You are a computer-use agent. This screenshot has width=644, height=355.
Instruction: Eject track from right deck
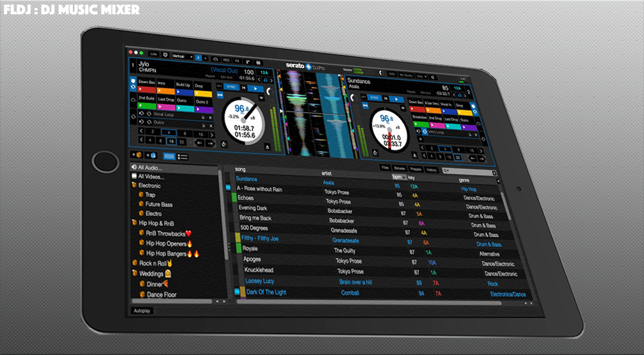click(415, 155)
